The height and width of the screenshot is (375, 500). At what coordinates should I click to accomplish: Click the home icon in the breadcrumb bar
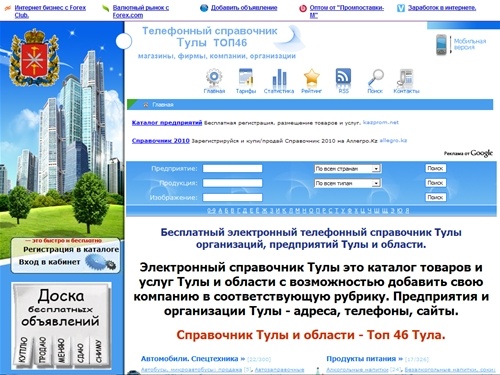pyautogui.click(x=146, y=105)
